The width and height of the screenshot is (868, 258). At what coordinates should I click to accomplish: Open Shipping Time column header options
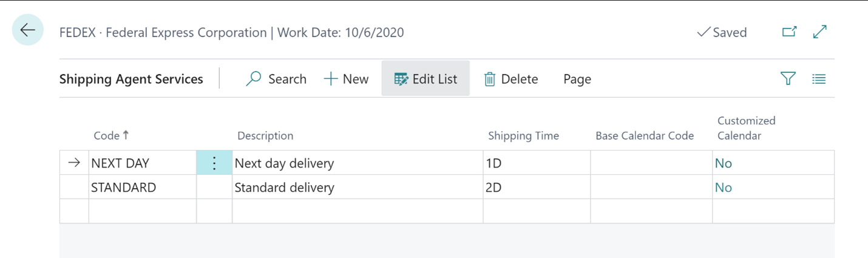click(523, 135)
